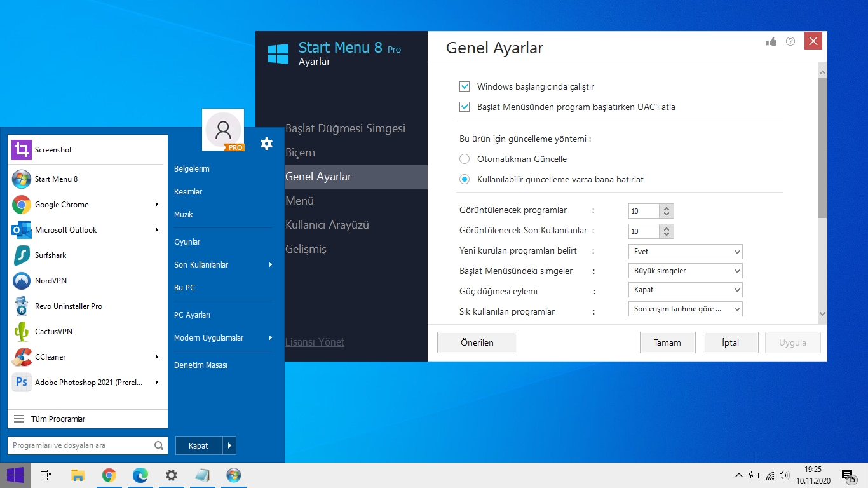Open the Start Menu 8 settings gear
Image resolution: width=868 pixels, height=488 pixels.
tap(266, 144)
